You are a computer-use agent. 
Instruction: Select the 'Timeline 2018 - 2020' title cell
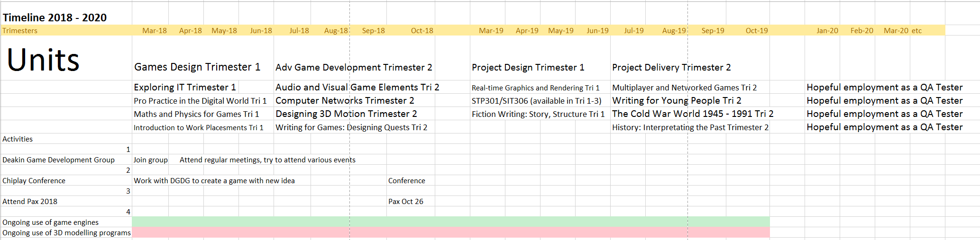click(x=55, y=18)
